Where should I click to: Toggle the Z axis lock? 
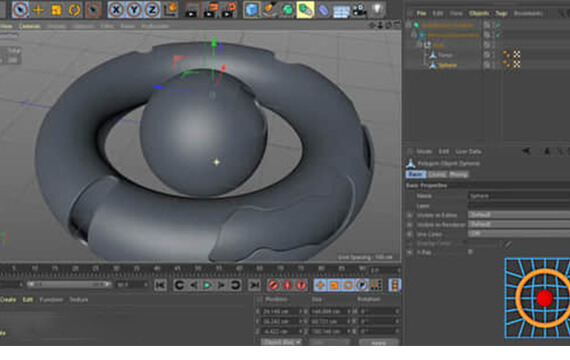tap(152, 9)
